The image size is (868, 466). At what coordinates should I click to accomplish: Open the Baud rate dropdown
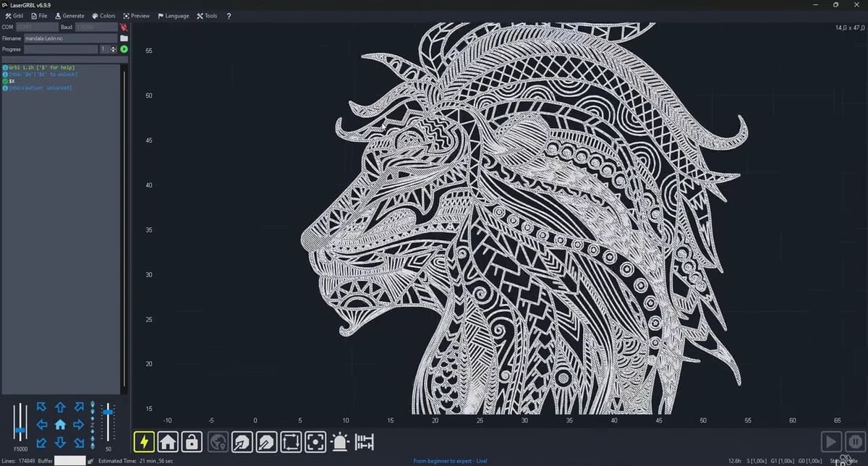(x=95, y=27)
